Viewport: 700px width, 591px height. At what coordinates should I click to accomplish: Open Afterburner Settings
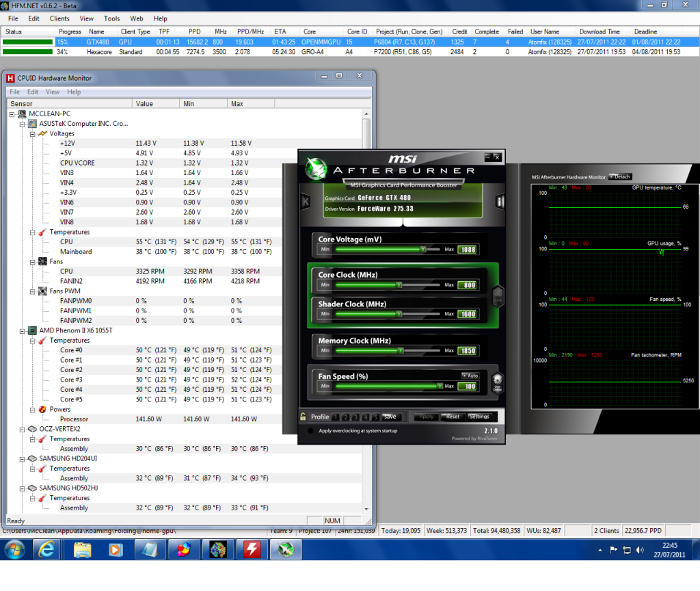pyautogui.click(x=479, y=417)
